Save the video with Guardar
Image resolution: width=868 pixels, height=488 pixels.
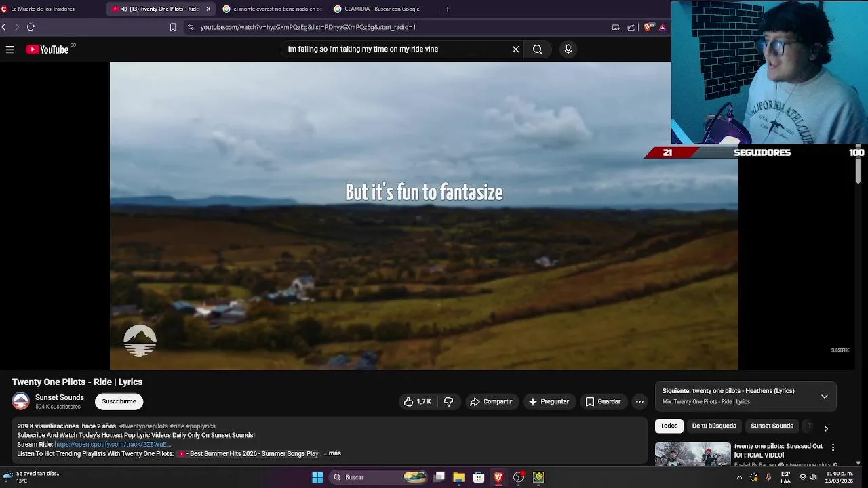pos(603,401)
